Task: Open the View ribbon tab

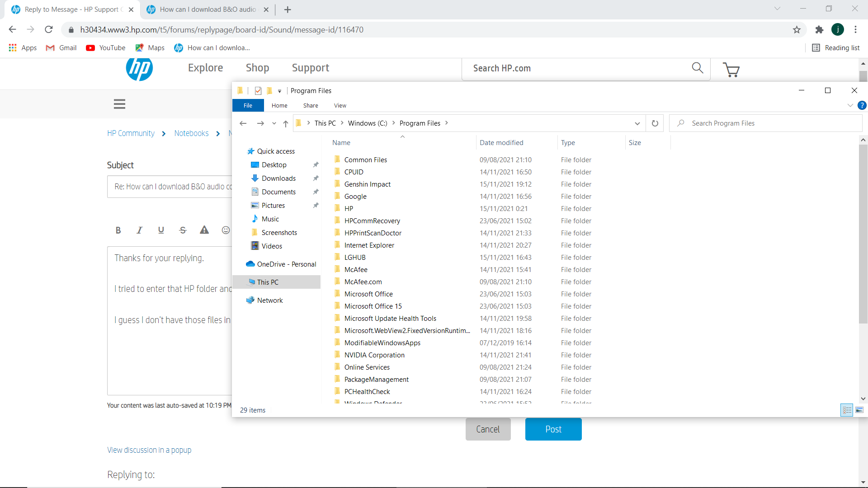Action: tap(340, 105)
